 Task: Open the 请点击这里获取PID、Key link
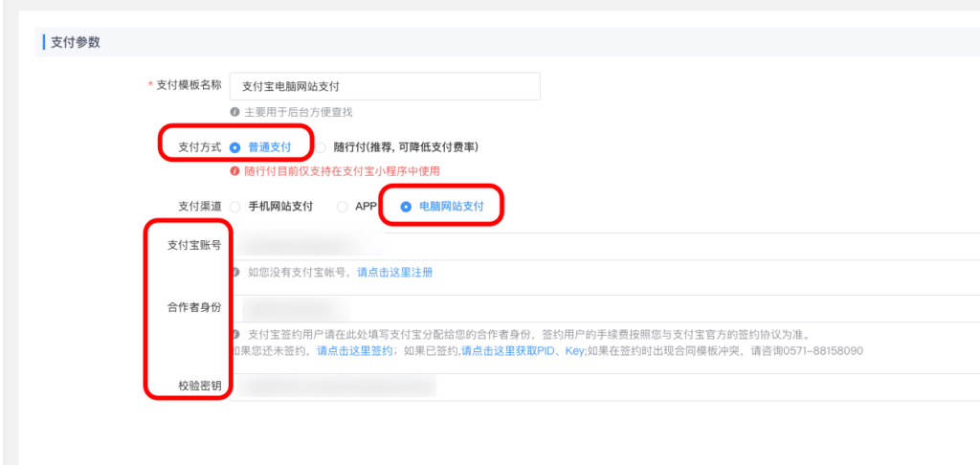tap(523, 350)
